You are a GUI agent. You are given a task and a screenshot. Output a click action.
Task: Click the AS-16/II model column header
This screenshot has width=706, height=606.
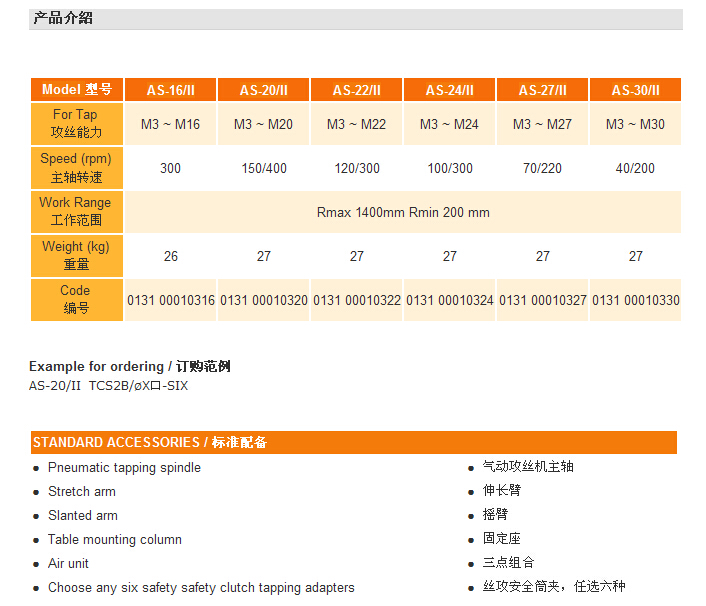pos(170,90)
